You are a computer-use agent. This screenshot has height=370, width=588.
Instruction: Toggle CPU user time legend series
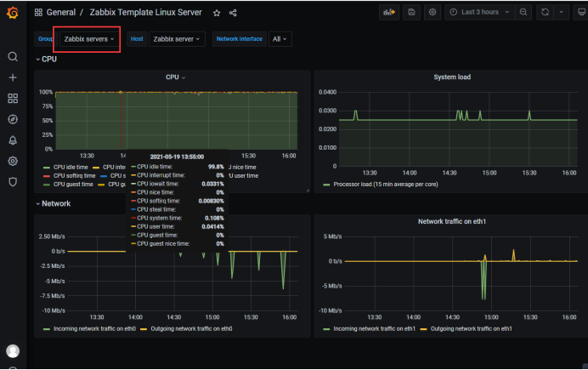244,176
